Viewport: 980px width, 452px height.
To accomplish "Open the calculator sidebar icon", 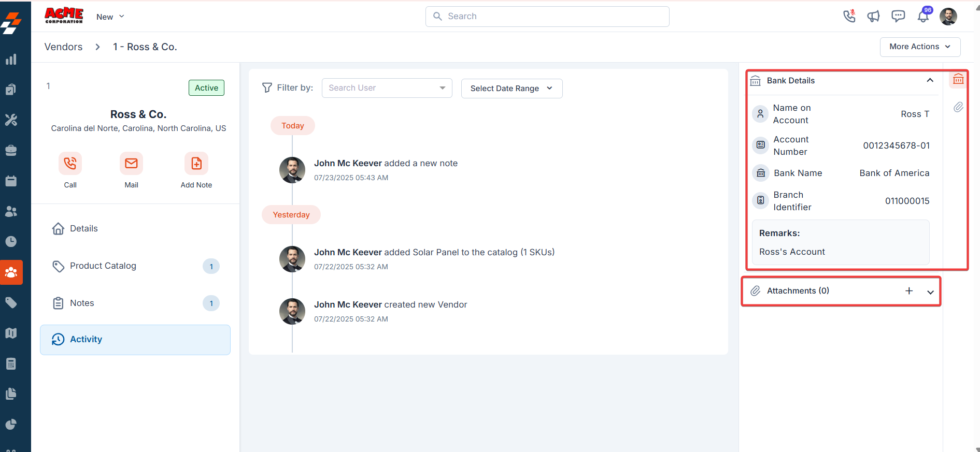I will (11, 363).
